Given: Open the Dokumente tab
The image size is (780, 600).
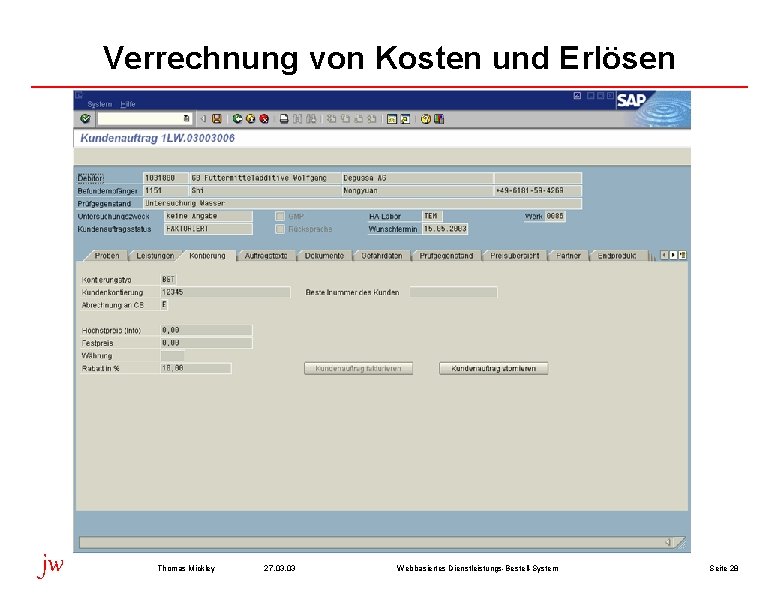Looking at the screenshot, I should [x=324, y=256].
